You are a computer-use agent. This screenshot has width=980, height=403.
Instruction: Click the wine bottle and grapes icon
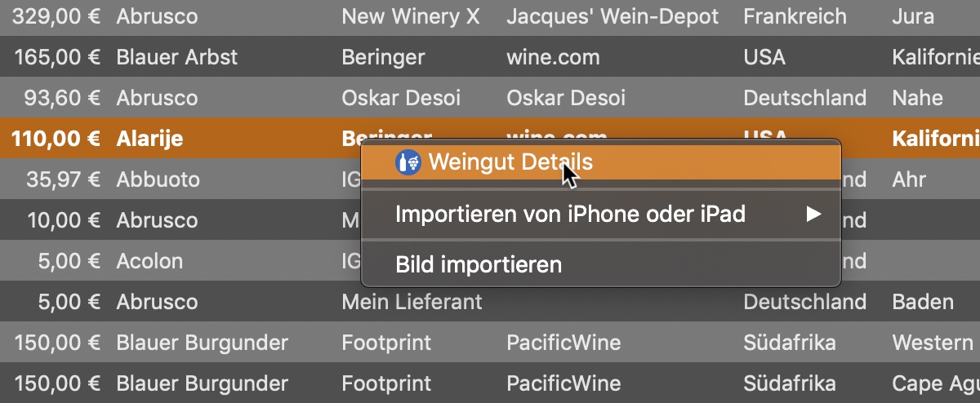tap(408, 162)
